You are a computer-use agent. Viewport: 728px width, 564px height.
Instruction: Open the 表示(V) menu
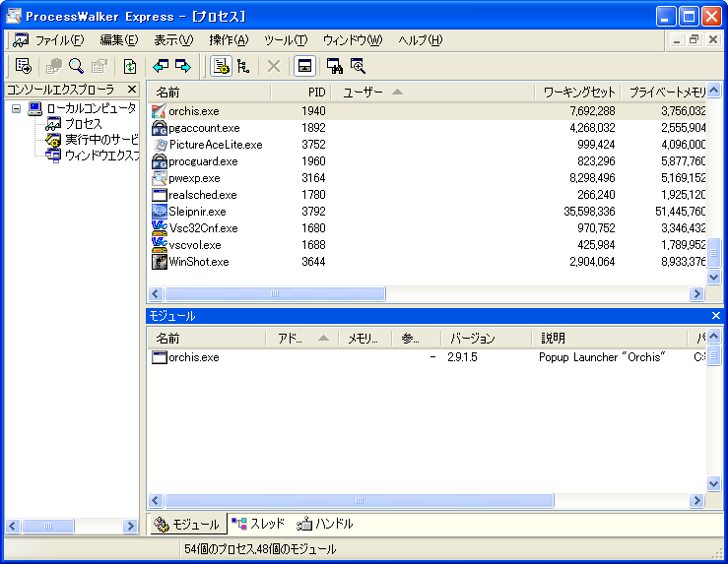(x=173, y=40)
